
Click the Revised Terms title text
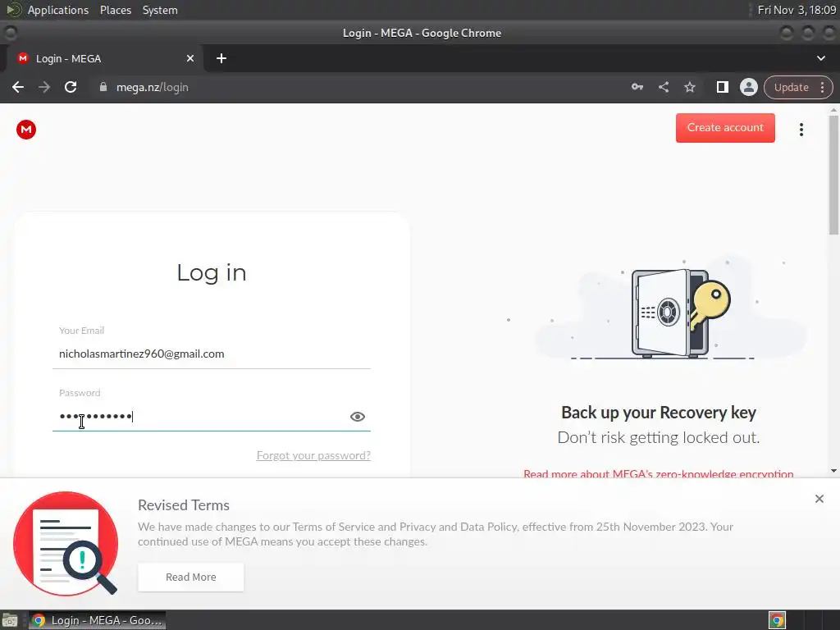[184, 505]
